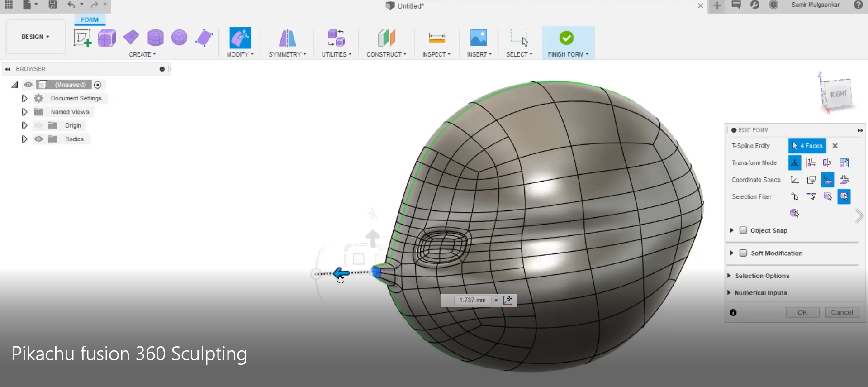Open a new design tab with plus icon

717,5
